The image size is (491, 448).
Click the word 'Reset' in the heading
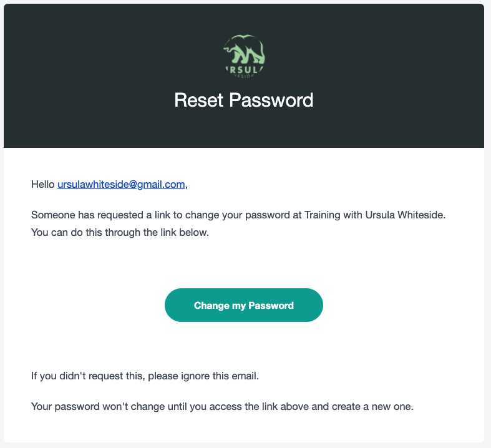pyautogui.click(x=199, y=100)
